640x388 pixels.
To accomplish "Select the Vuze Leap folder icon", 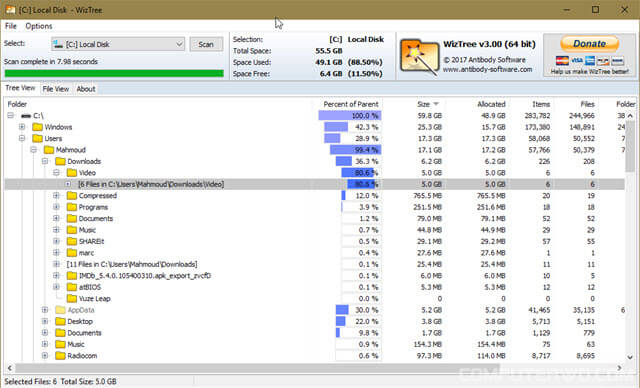I will [x=72, y=298].
